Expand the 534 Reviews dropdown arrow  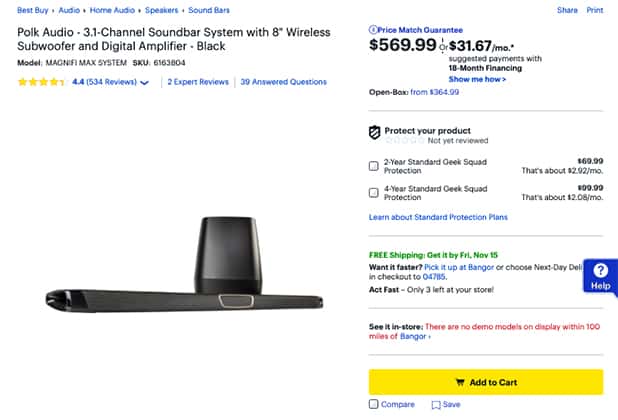(145, 83)
